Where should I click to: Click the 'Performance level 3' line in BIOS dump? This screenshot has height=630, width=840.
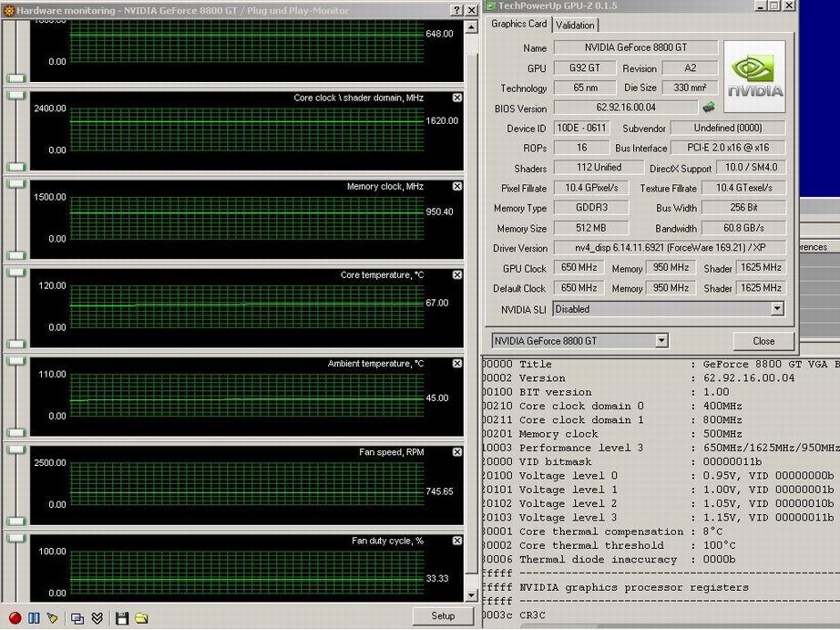(x=661, y=448)
